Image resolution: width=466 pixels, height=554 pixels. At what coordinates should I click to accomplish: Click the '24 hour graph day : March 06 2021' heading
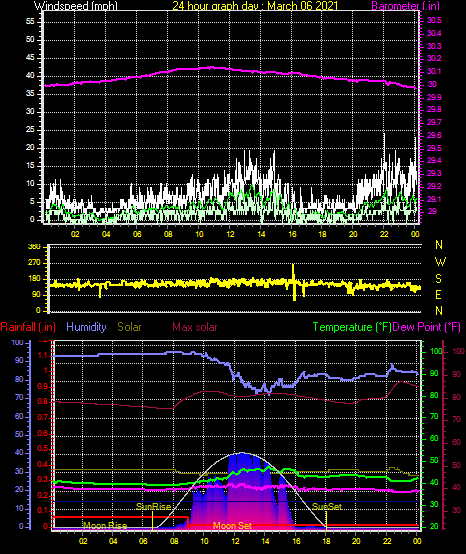pyautogui.click(x=255, y=5)
